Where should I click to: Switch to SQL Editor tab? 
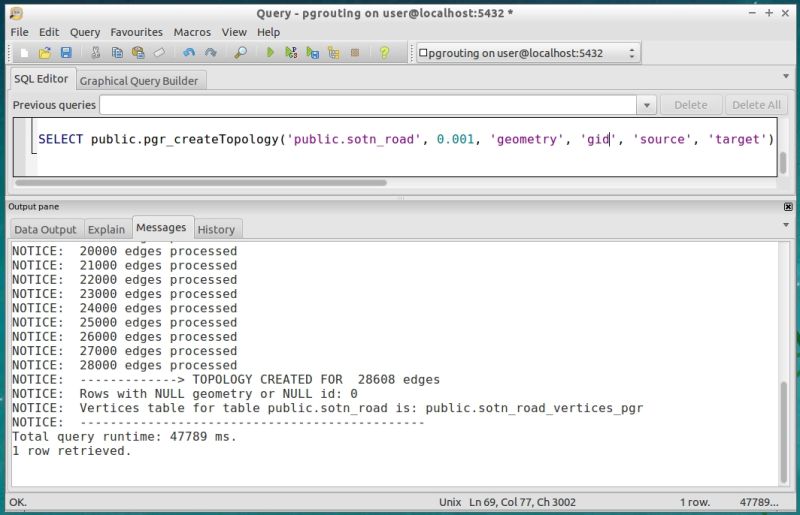(x=41, y=79)
